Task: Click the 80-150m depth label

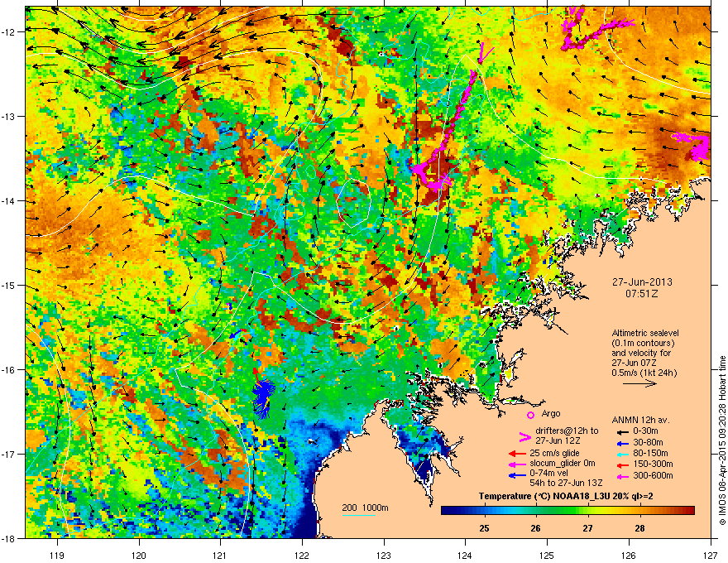Action: tap(650, 453)
